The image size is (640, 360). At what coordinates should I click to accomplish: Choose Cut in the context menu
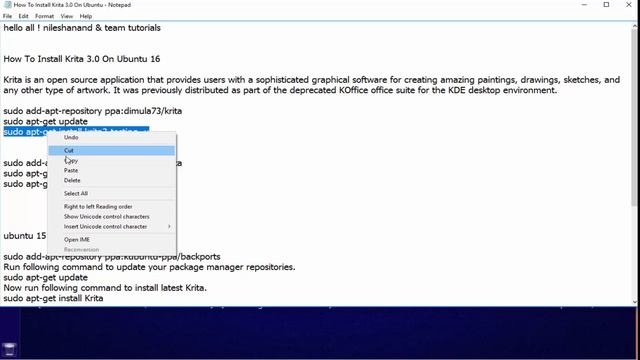coord(111,151)
